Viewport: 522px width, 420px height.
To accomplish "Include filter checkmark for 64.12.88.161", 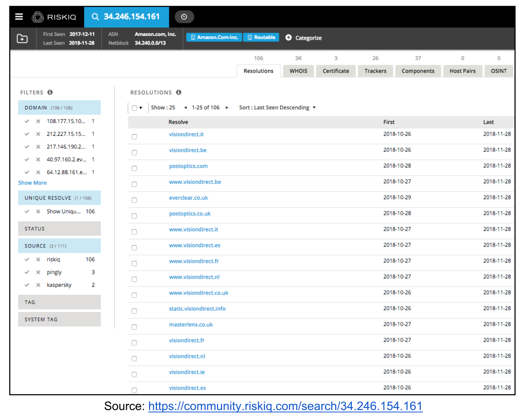I will (27, 172).
